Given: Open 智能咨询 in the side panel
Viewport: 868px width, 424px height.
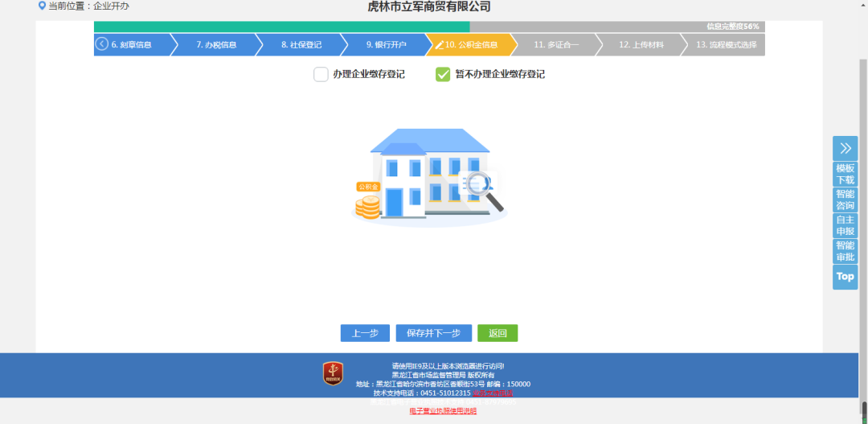Looking at the screenshot, I should [845, 200].
